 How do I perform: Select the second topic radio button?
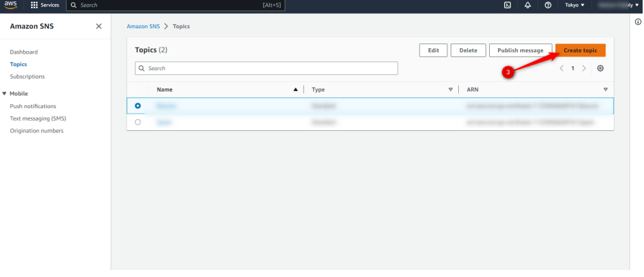tap(138, 122)
